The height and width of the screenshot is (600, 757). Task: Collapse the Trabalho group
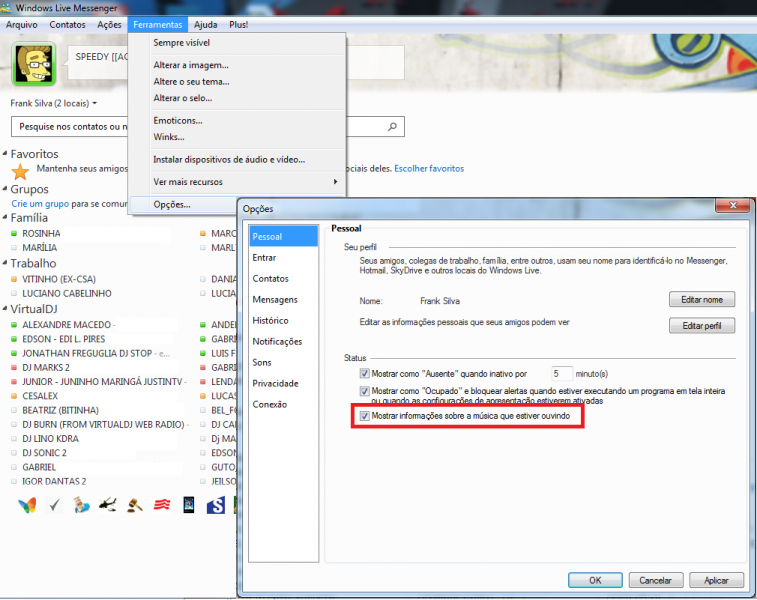coord(5,263)
